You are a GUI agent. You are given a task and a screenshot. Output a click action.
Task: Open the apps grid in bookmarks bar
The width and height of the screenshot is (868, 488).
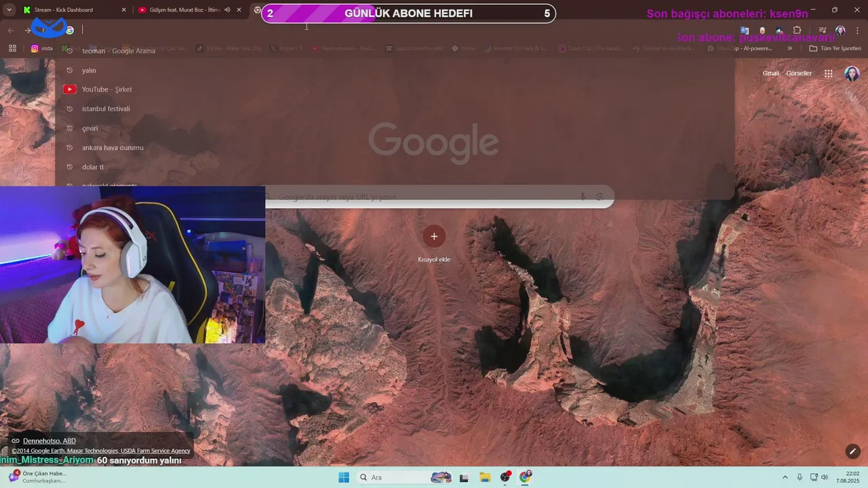(12, 48)
